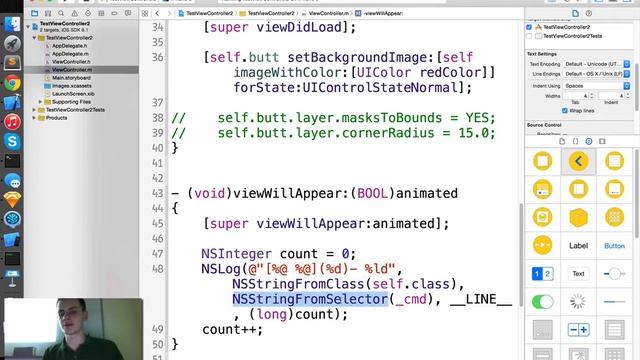Check TestViewController2Tests target membership

(x=529, y=36)
